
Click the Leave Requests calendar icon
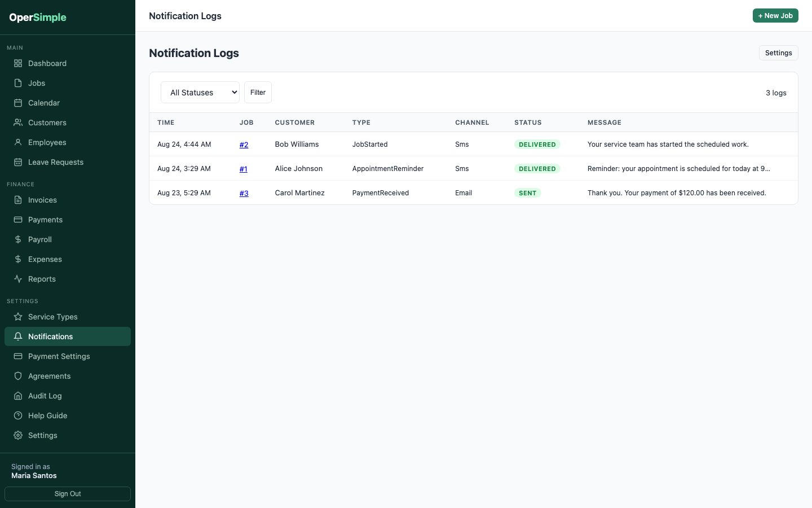tap(18, 162)
